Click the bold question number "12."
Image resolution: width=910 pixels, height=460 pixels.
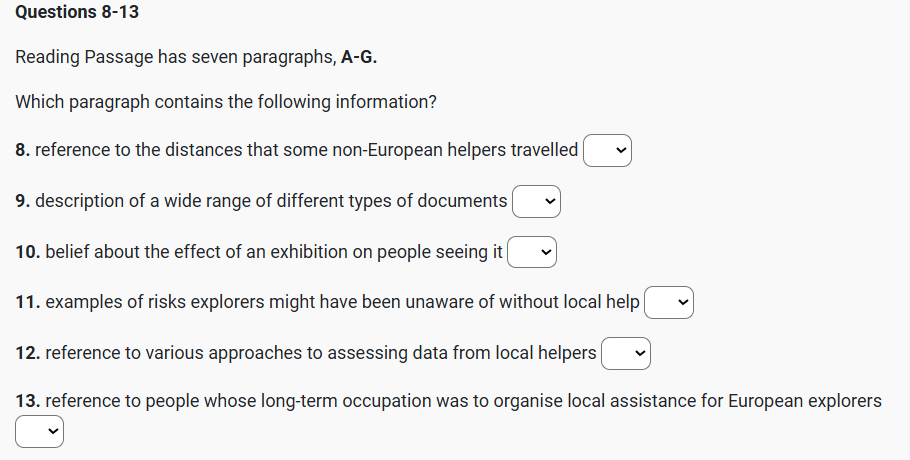click(x=28, y=353)
